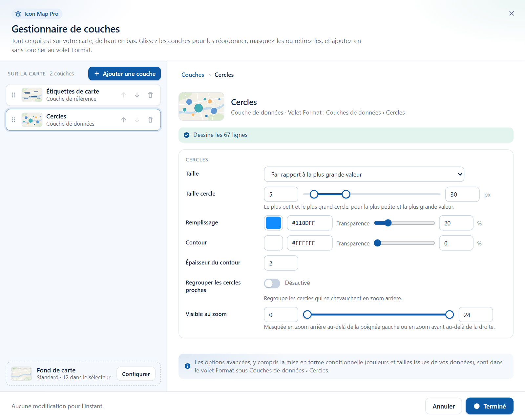
Task: Delete the Étiquettes de carte layer
Action: pyautogui.click(x=150, y=95)
